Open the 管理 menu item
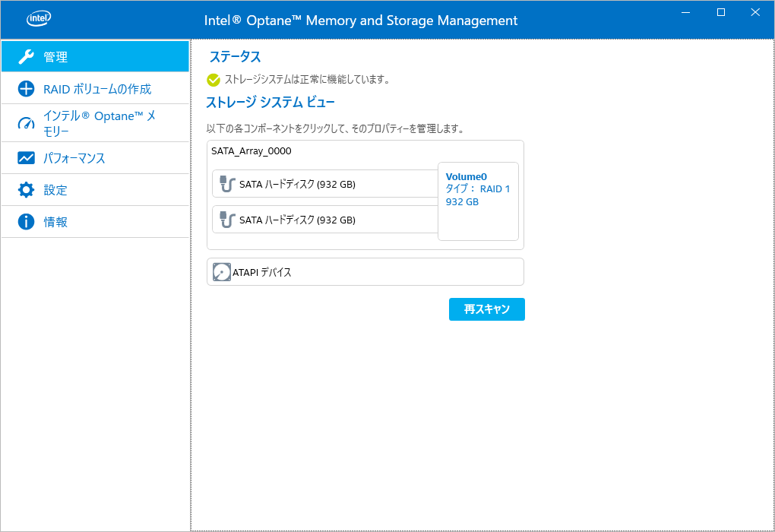The image size is (775, 532). click(96, 56)
